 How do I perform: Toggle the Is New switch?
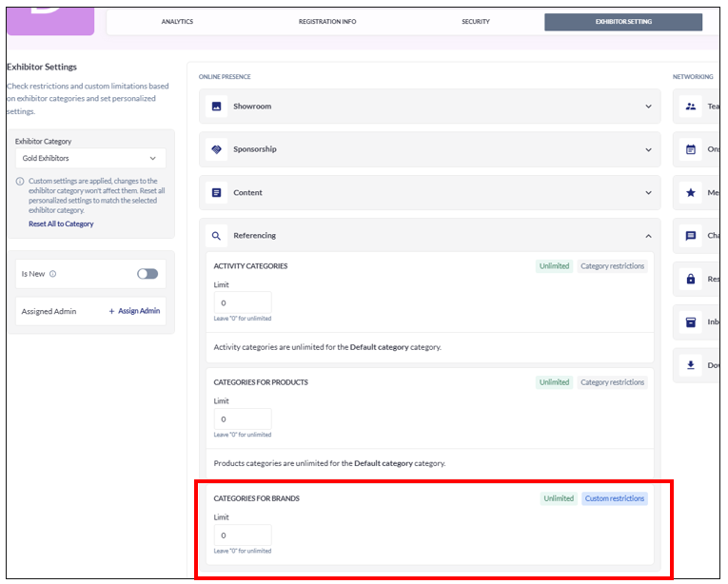[147, 274]
